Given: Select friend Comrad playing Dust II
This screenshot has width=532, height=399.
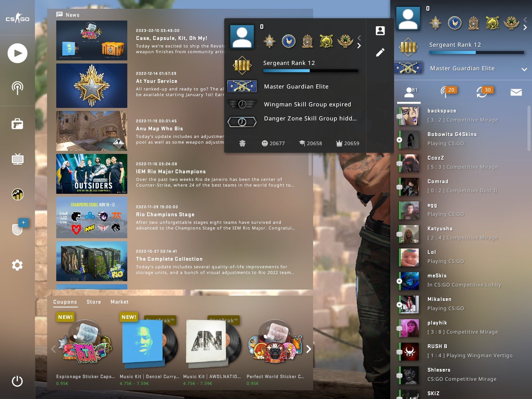Looking at the screenshot, I should [461, 187].
